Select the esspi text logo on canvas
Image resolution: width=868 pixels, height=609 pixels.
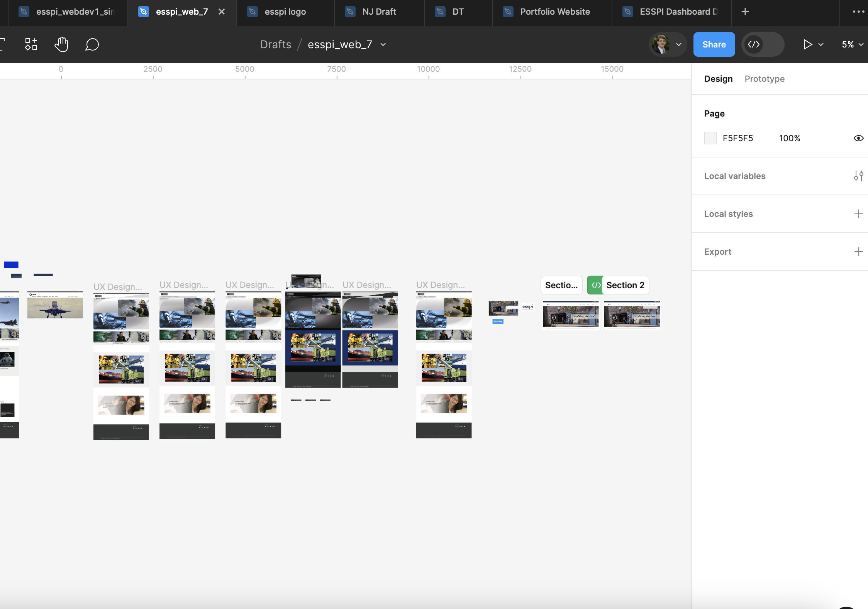click(527, 306)
